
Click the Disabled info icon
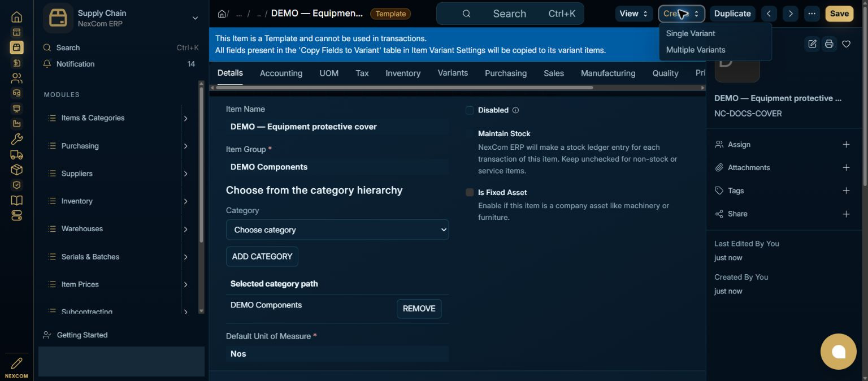coord(515,110)
